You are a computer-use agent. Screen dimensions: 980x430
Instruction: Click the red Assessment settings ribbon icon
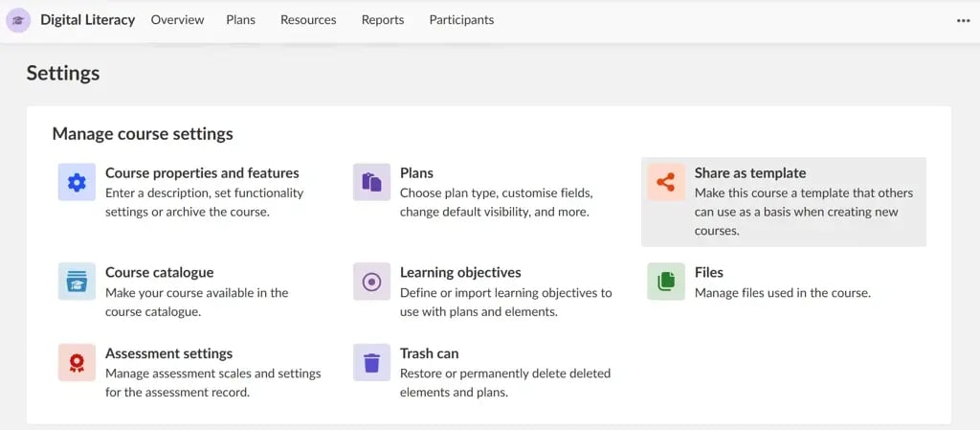tap(77, 363)
